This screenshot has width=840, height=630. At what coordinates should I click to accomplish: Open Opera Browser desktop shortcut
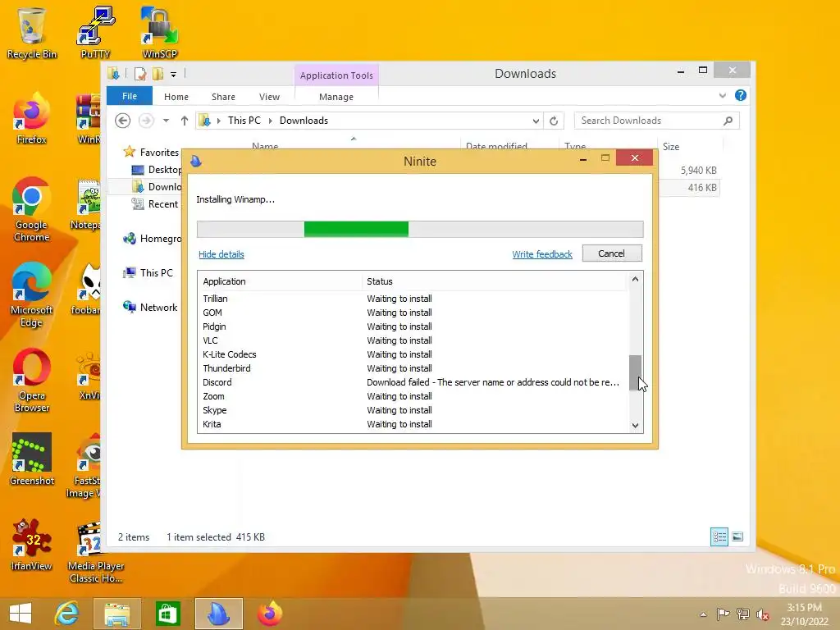[32, 381]
